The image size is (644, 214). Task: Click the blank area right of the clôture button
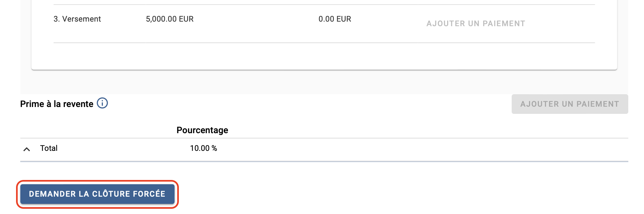click(x=403, y=194)
